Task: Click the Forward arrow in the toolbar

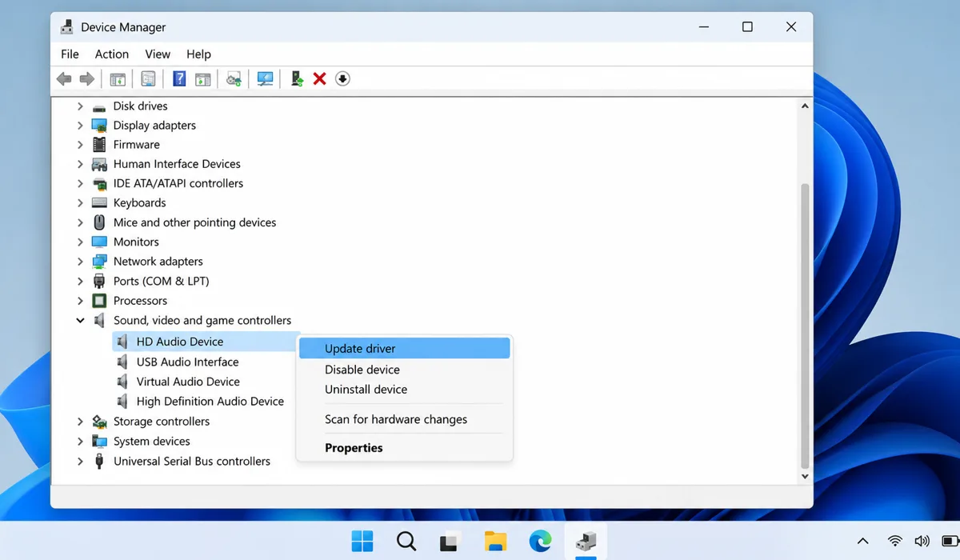Action: click(x=87, y=78)
